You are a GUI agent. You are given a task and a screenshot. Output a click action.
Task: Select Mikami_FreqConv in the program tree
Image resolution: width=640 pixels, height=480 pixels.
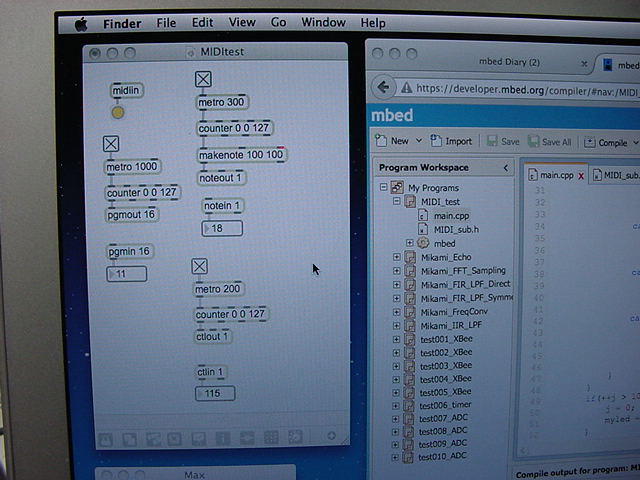(454, 312)
